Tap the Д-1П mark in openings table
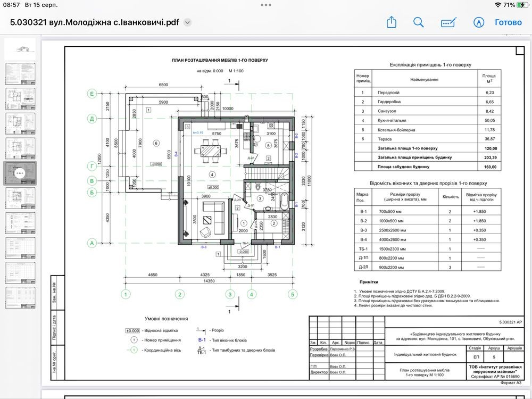The image size is (532, 399). pos(363,258)
